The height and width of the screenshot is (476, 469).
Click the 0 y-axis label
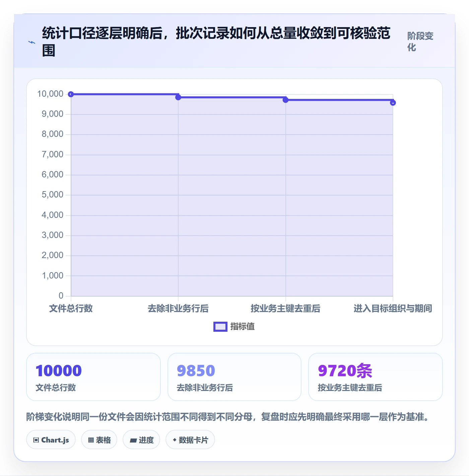[61, 296]
